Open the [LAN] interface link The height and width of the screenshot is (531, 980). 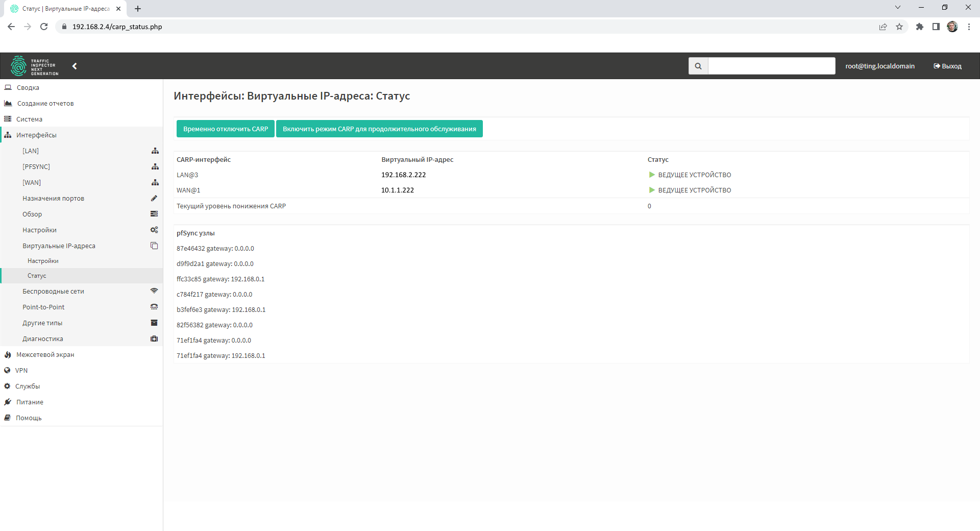coord(31,151)
